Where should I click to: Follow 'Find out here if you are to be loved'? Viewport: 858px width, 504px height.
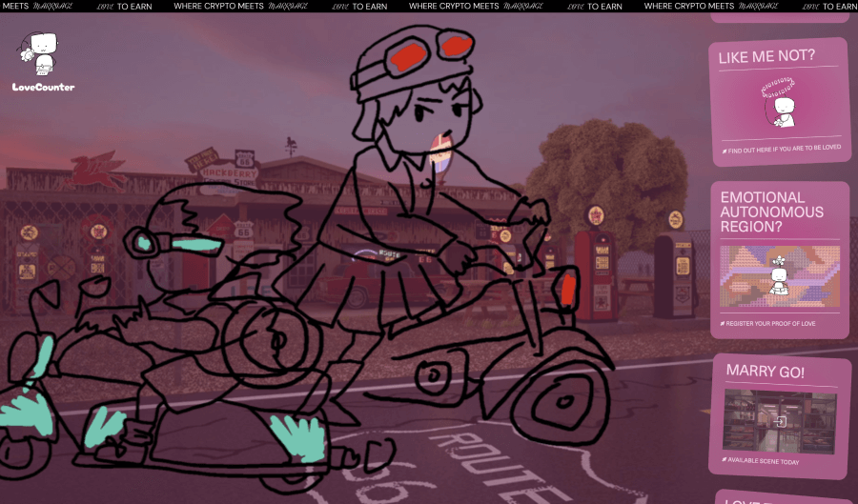pyautogui.click(x=785, y=149)
